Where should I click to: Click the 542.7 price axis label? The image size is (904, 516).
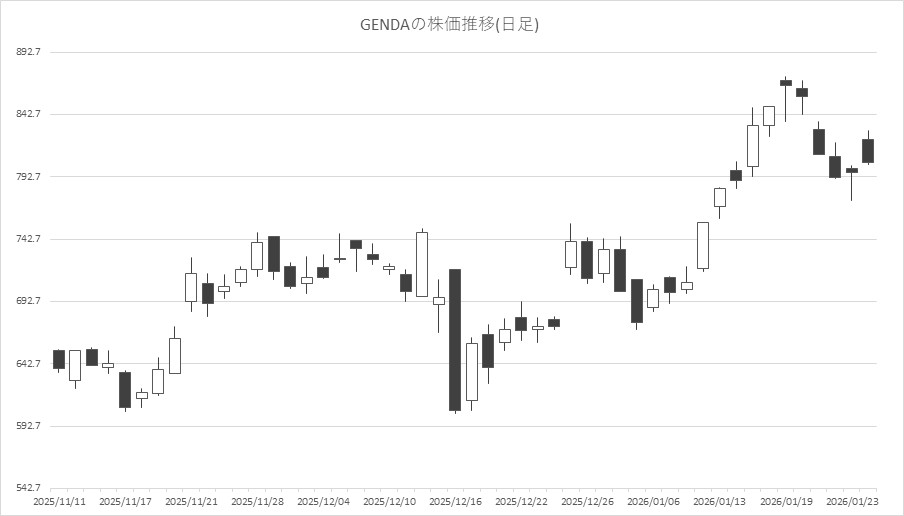(23, 488)
